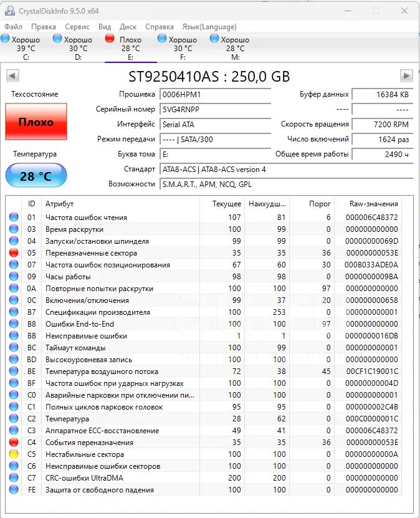
Task: Select disk D: in the drive bar
Action: click(x=79, y=48)
